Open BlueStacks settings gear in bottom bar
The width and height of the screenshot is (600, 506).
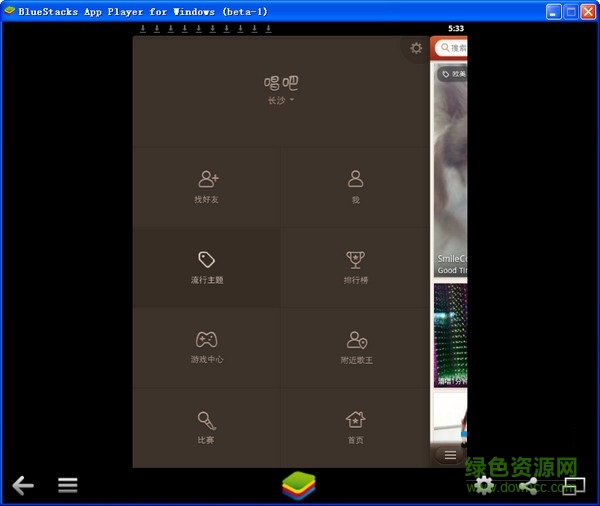pyautogui.click(x=484, y=486)
